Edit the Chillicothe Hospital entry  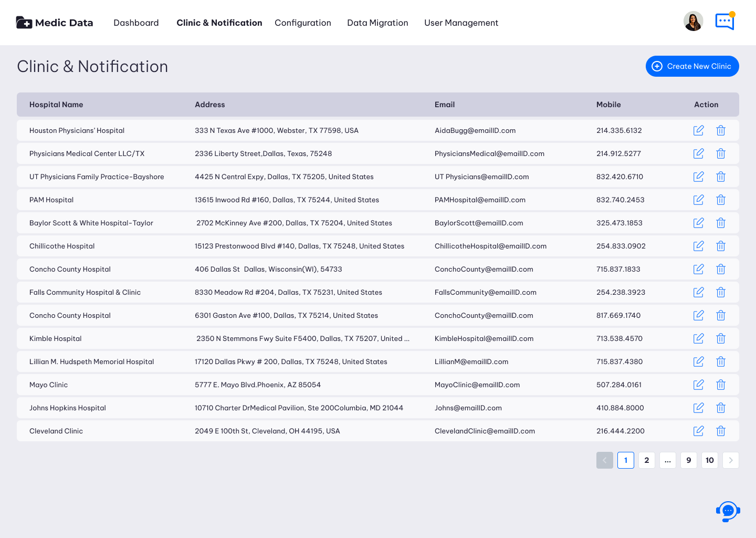click(698, 246)
